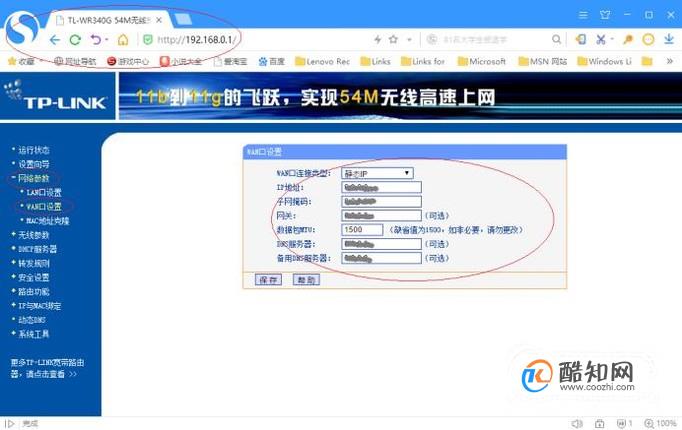Open the Windows Li bookmark folder
Viewport: 682px width, 430px height.
604,61
